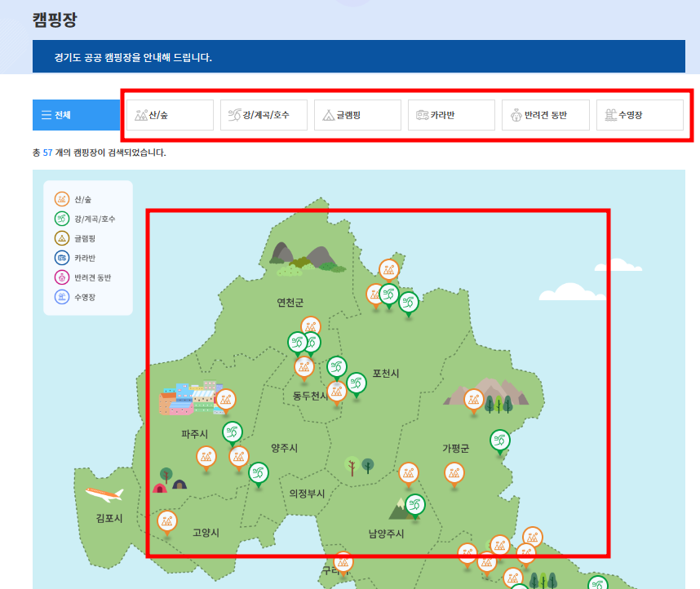
Task: Select the 의정부시 region label
Action: 307,494
